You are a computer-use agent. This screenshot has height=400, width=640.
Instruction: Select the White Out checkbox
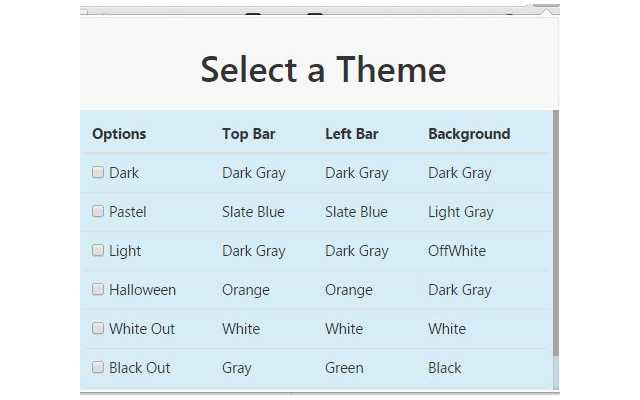[x=98, y=329]
